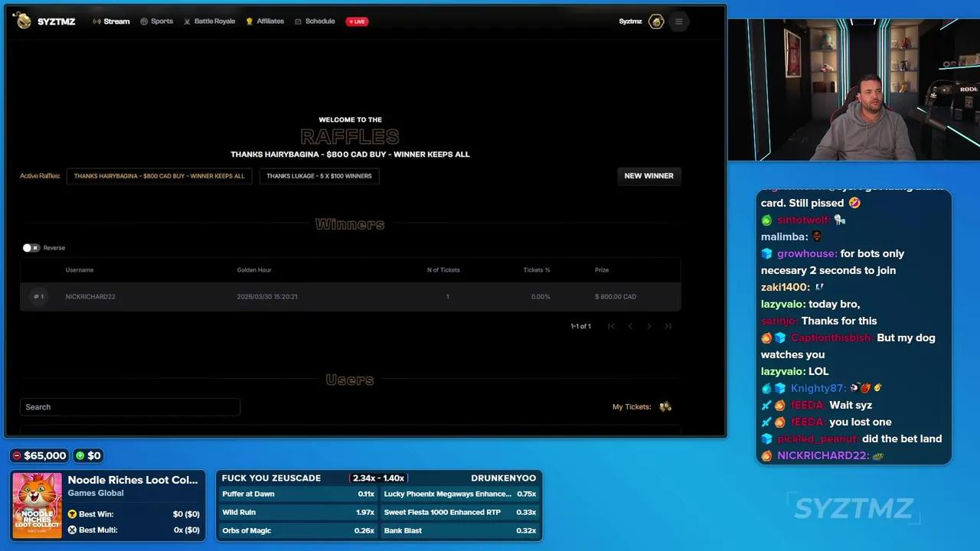The height and width of the screenshot is (551, 980).
Task: Click the NEW WINNER button
Action: coord(649,176)
